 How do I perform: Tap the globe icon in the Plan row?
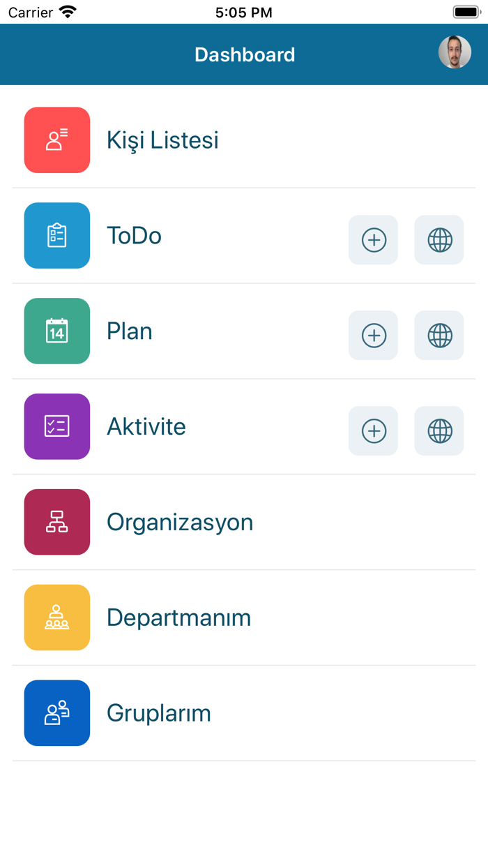439,336
